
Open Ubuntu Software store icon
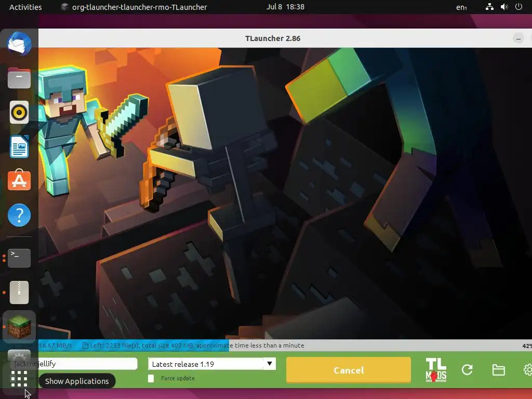[19, 180]
